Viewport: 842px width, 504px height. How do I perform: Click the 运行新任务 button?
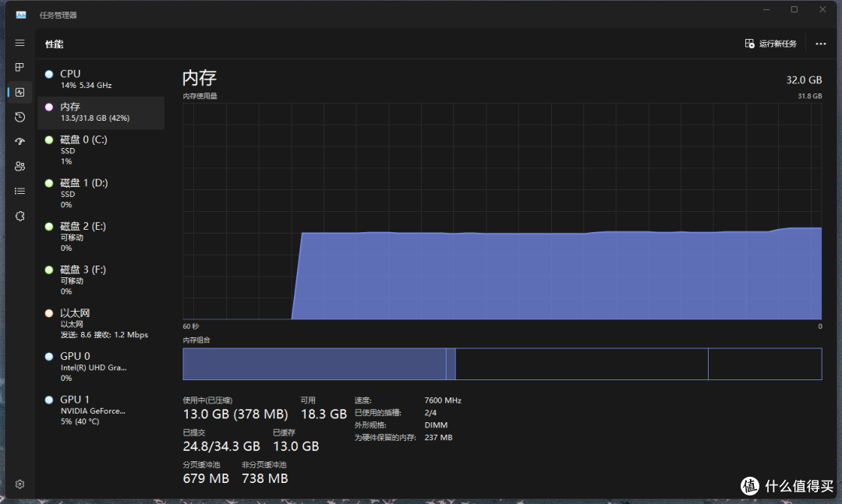coord(771,44)
